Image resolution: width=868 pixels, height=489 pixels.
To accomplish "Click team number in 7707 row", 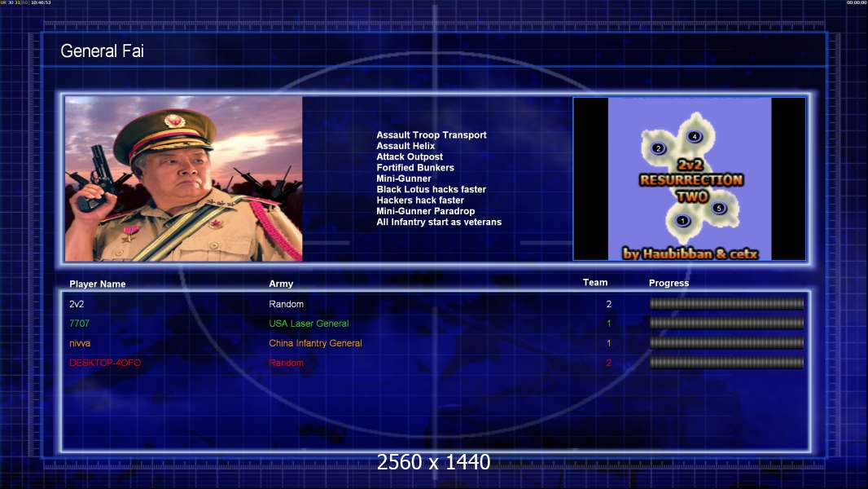I will [608, 324].
